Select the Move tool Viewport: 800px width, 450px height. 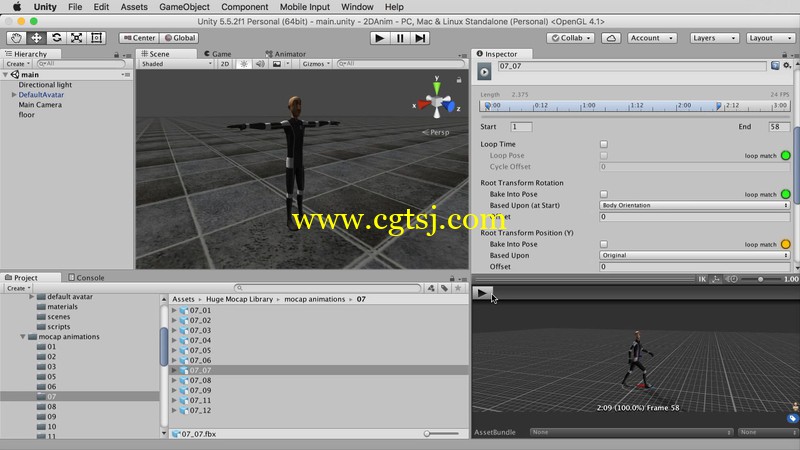pos(36,38)
